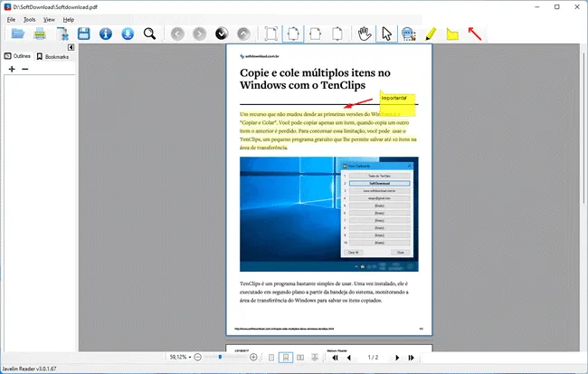The height and width of the screenshot is (374, 588).
Task: Maximize the Javelin Reader window
Action: [557, 6]
